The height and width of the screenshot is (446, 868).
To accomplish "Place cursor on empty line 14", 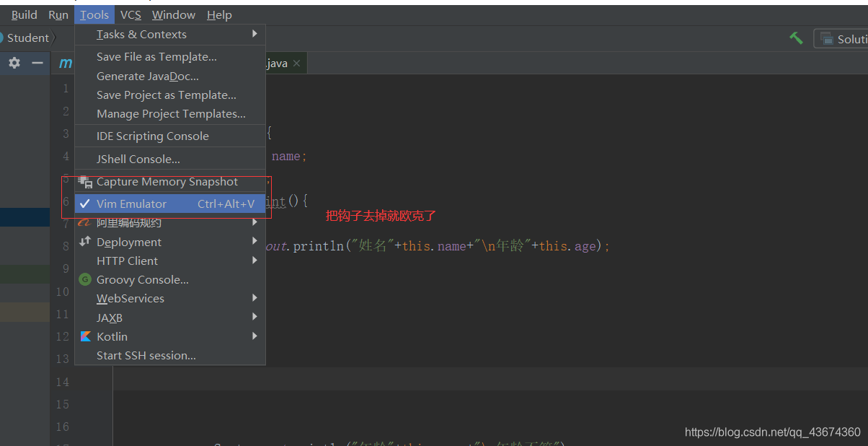I will 490,379.
